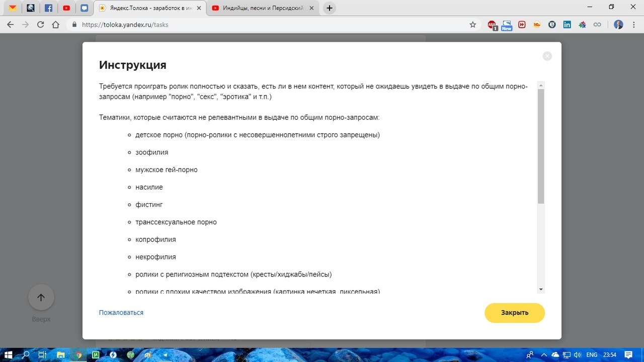Screen dimensions: 644x362
Task: Click the padlock site info icon
Action: [x=74, y=25]
